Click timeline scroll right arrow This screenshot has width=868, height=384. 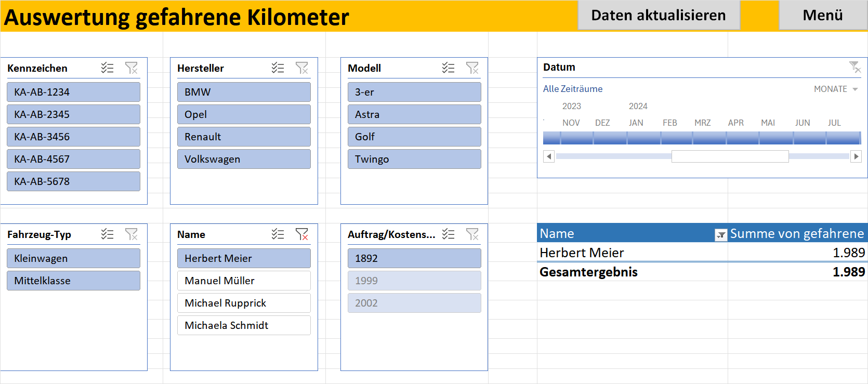pos(856,156)
